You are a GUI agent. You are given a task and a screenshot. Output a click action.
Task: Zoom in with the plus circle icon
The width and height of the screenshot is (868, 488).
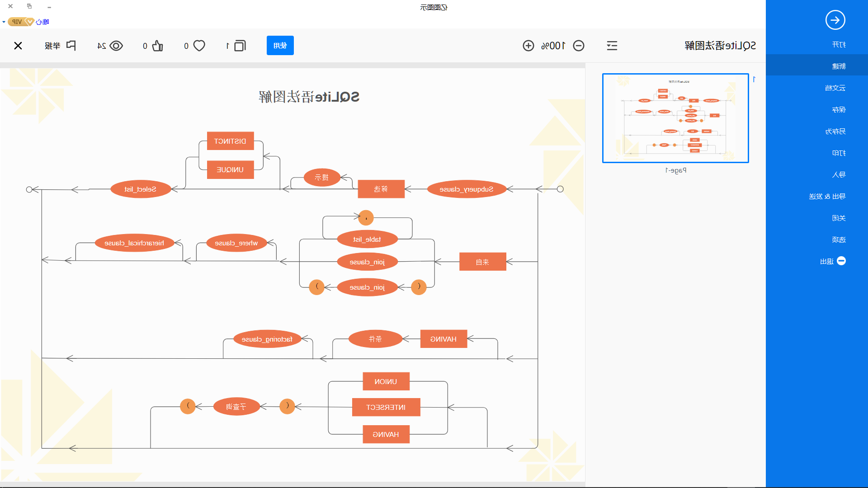tap(528, 46)
